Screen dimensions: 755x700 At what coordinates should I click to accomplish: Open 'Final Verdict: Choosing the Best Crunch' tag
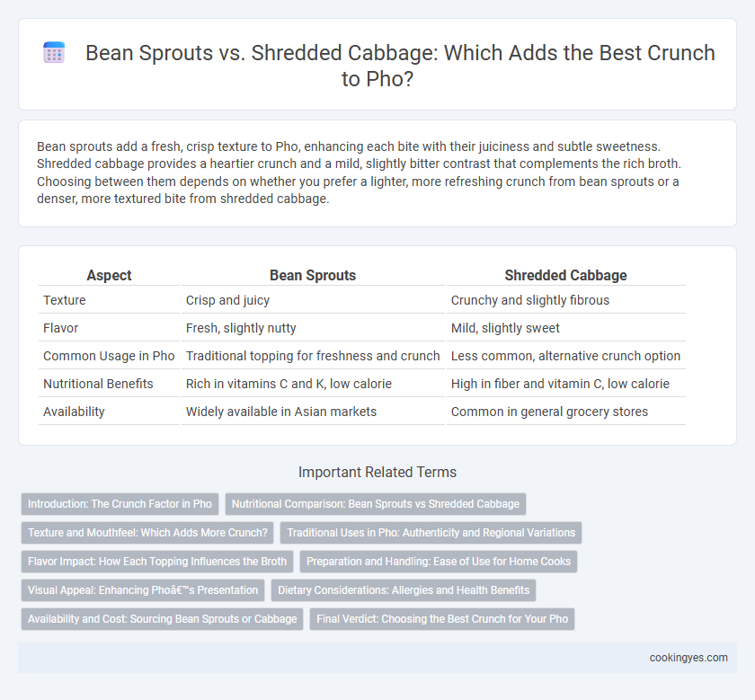[x=442, y=619]
